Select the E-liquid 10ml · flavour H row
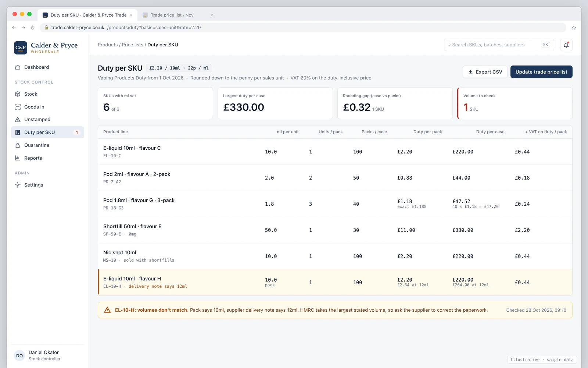588x368 pixels. coord(335,282)
